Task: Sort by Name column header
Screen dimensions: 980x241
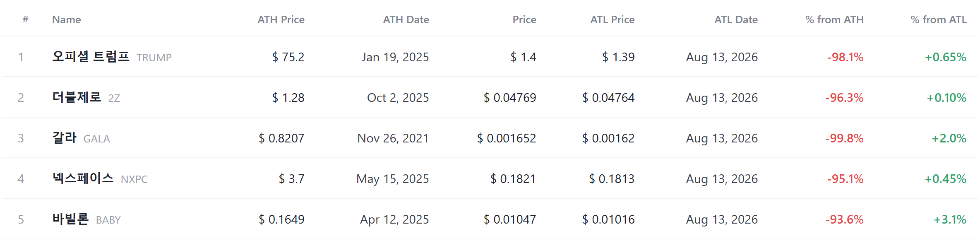Action: [x=67, y=19]
